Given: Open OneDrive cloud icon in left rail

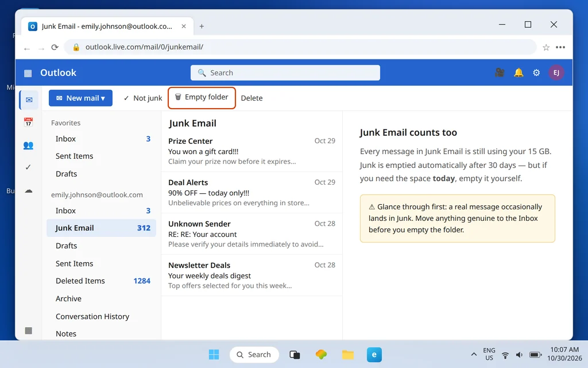Looking at the screenshot, I should tap(29, 191).
